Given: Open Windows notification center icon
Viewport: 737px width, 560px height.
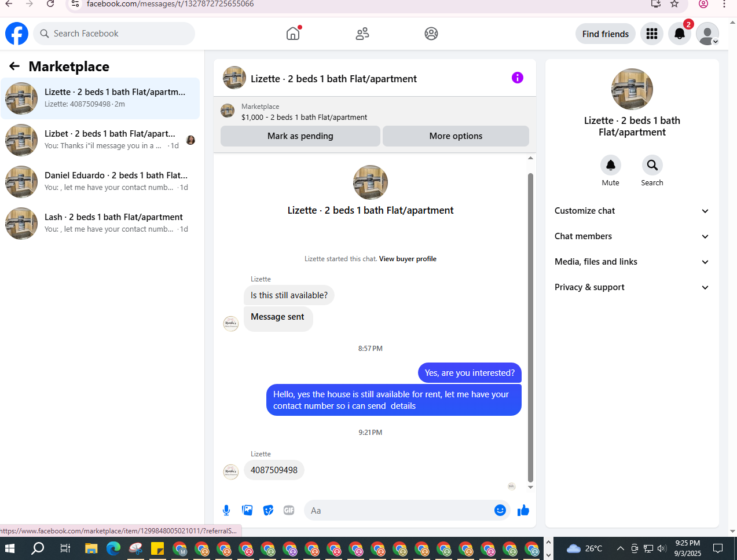Looking at the screenshot, I should pyautogui.click(x=718, y=548).
